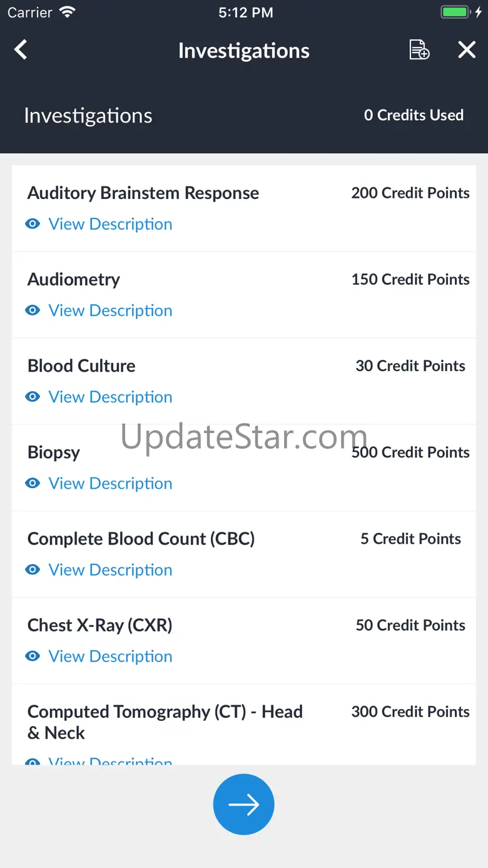The image size is (488, 868).
Task: Click eye icon under Audiometry
Action: point(33,310)
